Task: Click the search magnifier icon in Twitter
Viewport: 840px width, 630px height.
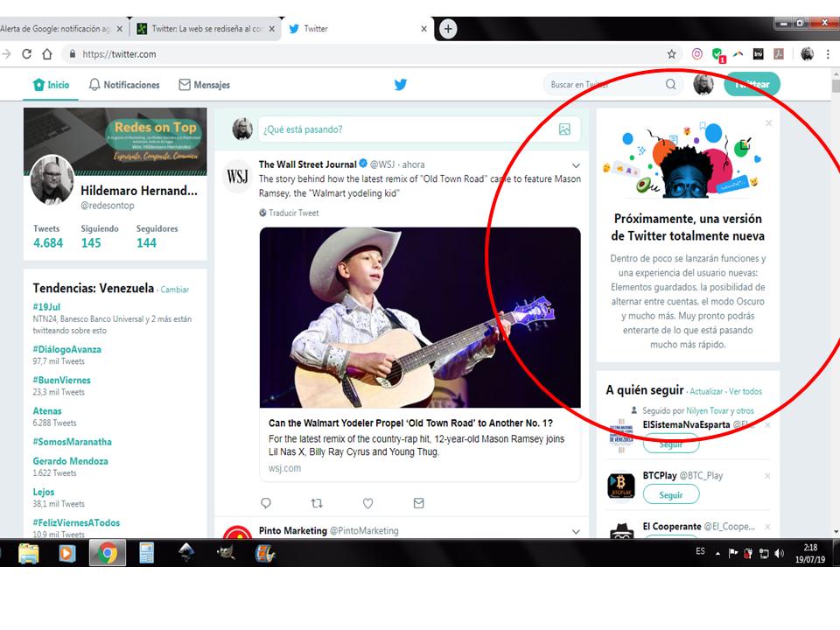Action: pos(670,84)
